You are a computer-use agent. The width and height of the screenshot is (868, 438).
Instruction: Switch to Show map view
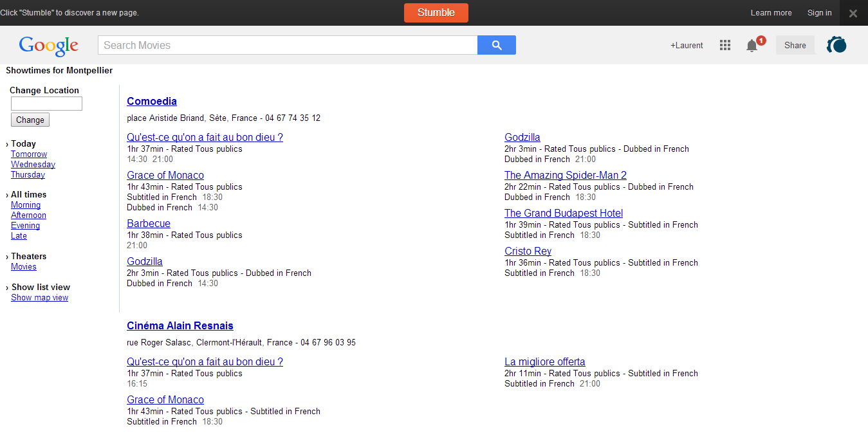point(39,298)
